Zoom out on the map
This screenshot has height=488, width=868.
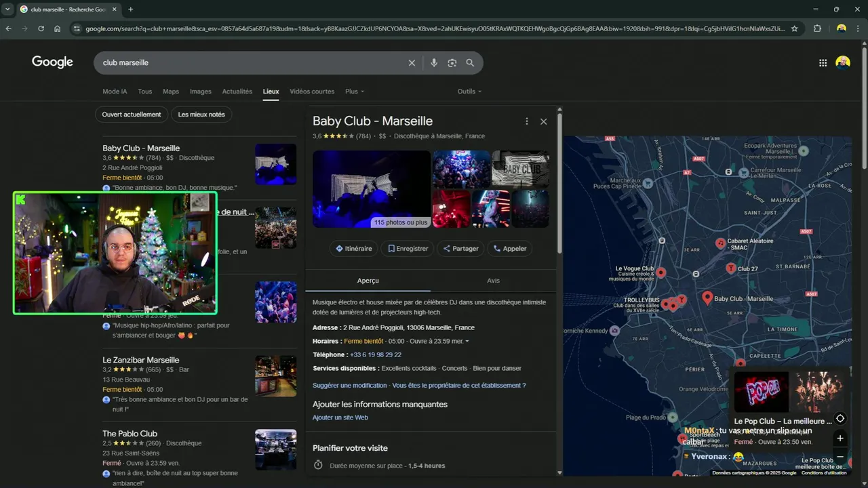pyautogui.click(x=840, y=456)
